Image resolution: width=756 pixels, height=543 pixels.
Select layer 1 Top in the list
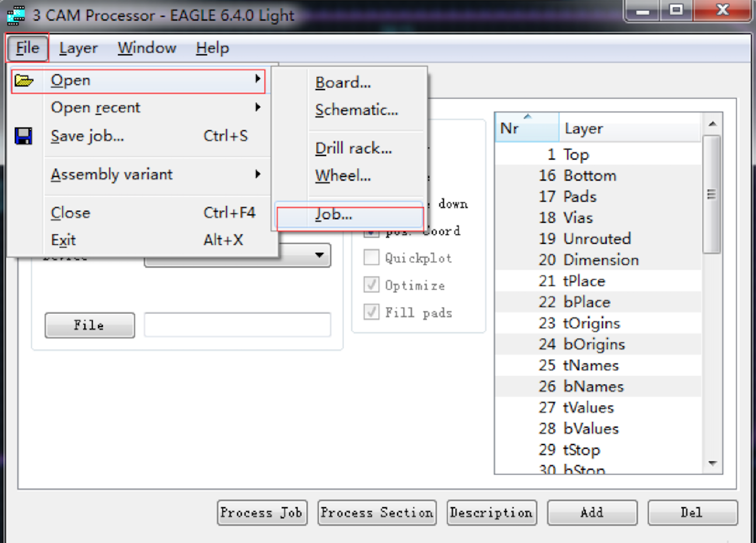pyautogui.click(x=598, y=154)
